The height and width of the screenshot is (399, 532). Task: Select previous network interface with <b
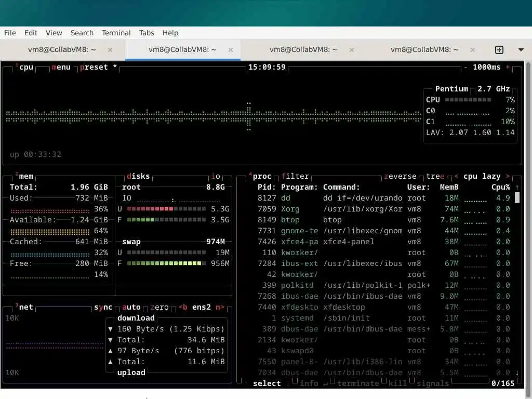(x=183, y=307)
